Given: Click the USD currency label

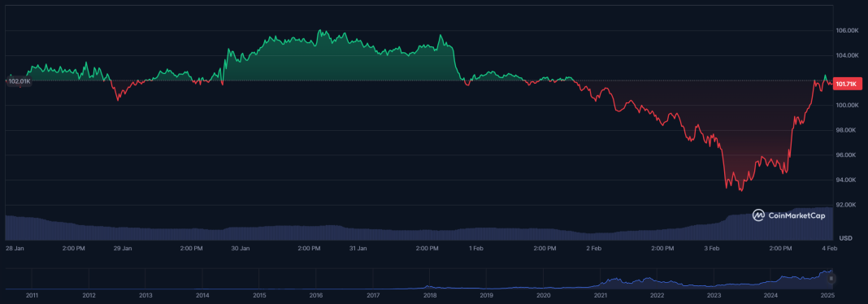Looking at the screenshot, I should tap(846, 238).
